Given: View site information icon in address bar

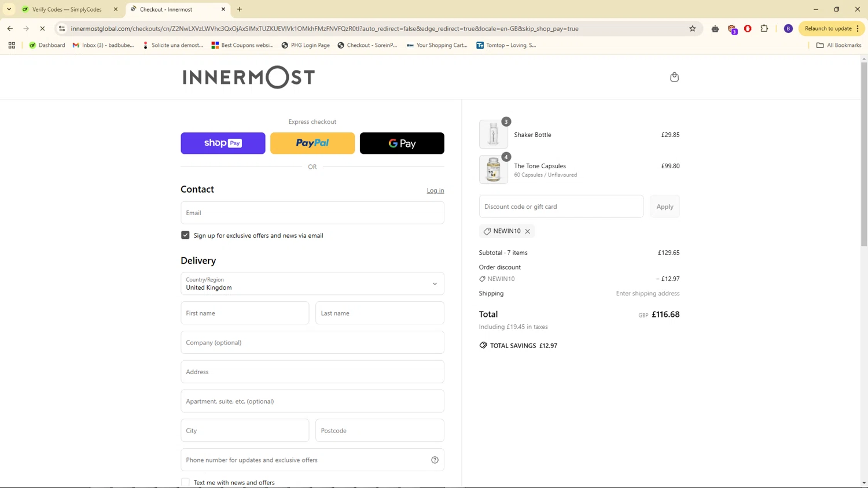Looking at the screenshot, I should pos(62,28).
